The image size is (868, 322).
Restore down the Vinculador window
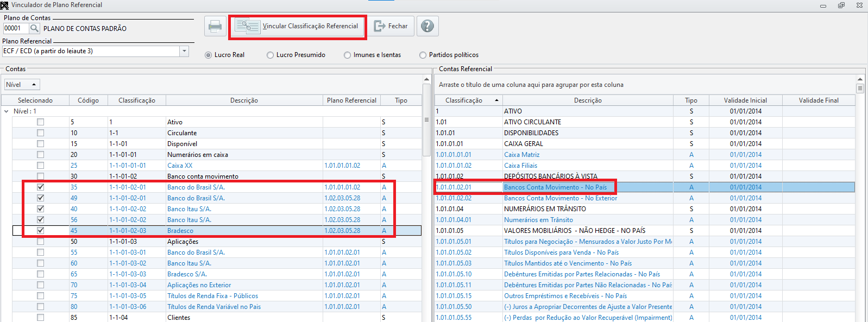841,5
